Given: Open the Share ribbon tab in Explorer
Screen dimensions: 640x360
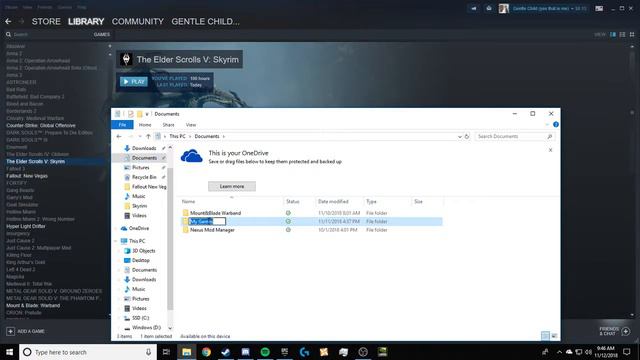Looking at the screenshot, I should pyautogui.click(x=168, y=124).
